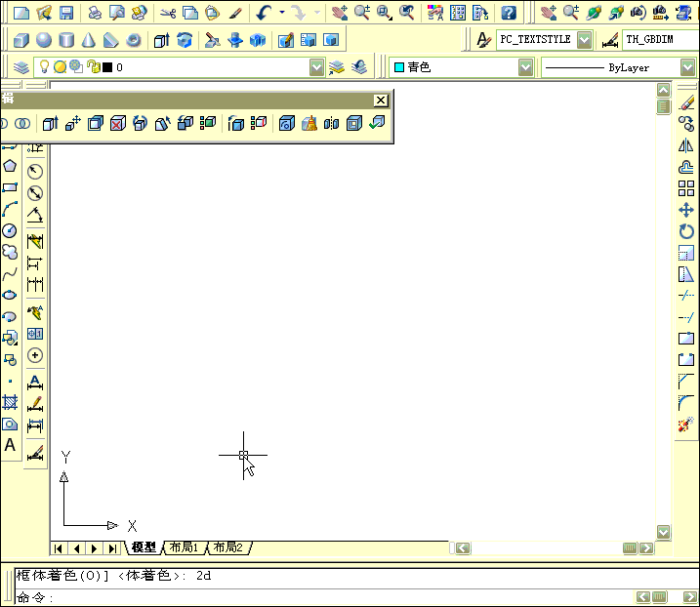This screenshot has height=607, width=700.
Task: Select the Torus solid tool
Action: point(134,40)
